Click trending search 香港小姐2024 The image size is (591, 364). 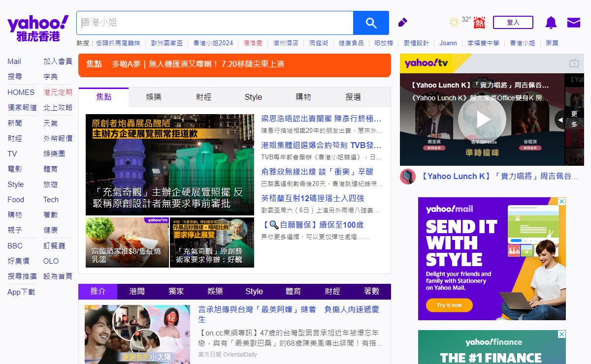(x=213, y=43)
